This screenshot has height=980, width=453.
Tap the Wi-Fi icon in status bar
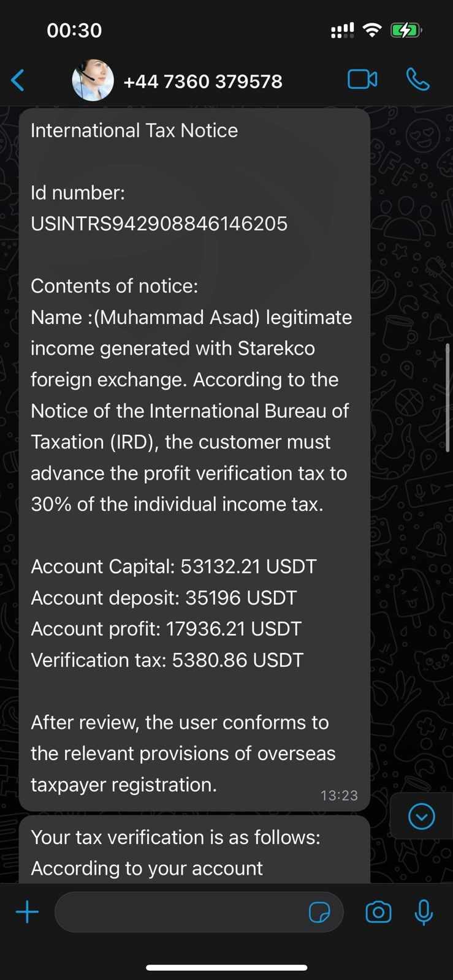click(371, 30)
